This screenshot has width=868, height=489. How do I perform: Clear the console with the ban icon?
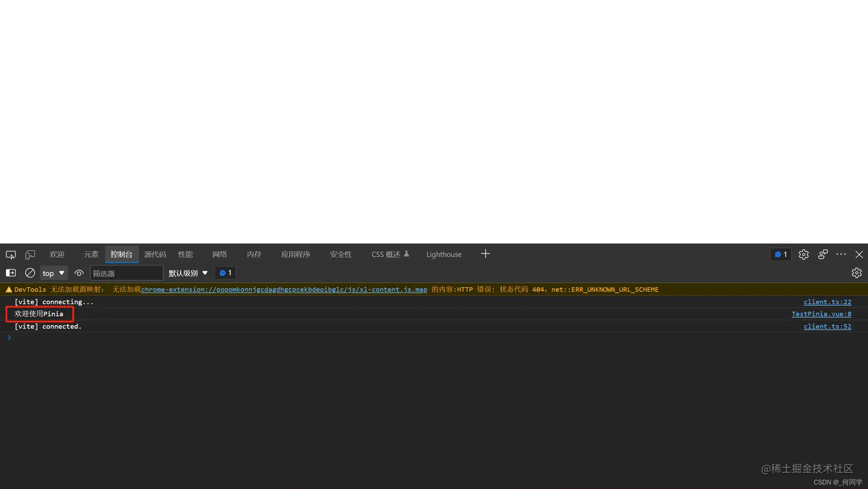point(30,273)
